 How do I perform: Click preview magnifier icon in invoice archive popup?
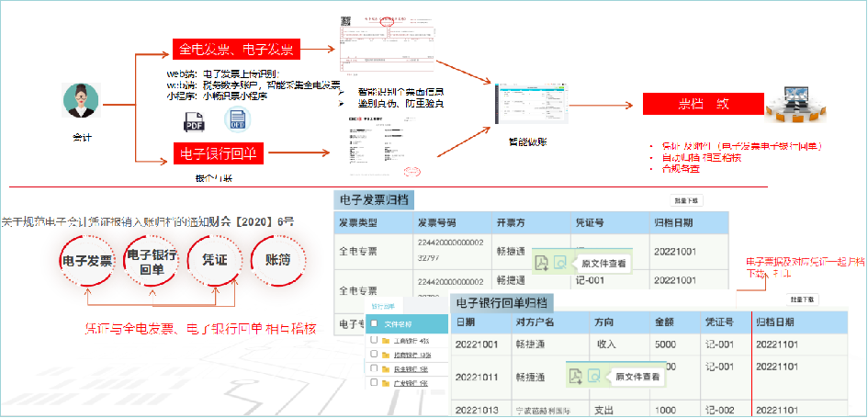(559, 264)
